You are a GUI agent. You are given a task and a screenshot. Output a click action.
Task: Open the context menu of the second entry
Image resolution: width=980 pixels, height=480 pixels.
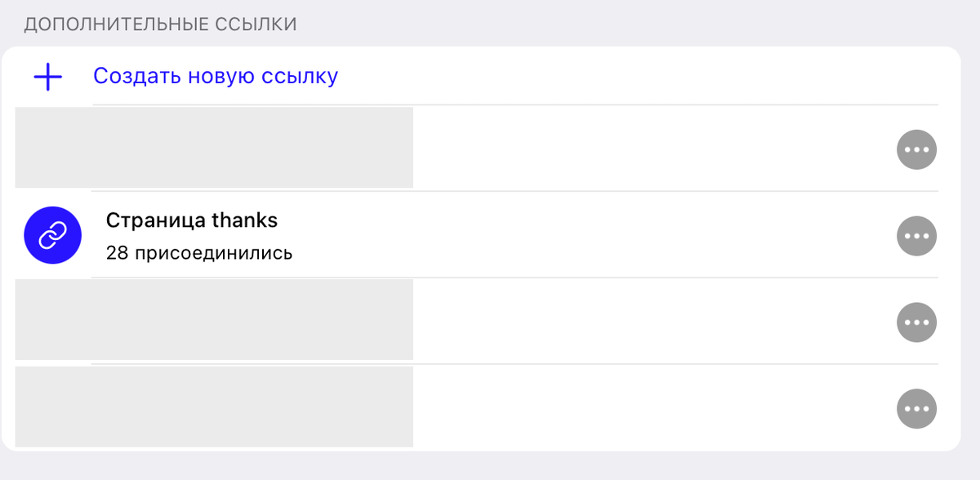coord(916,235)
